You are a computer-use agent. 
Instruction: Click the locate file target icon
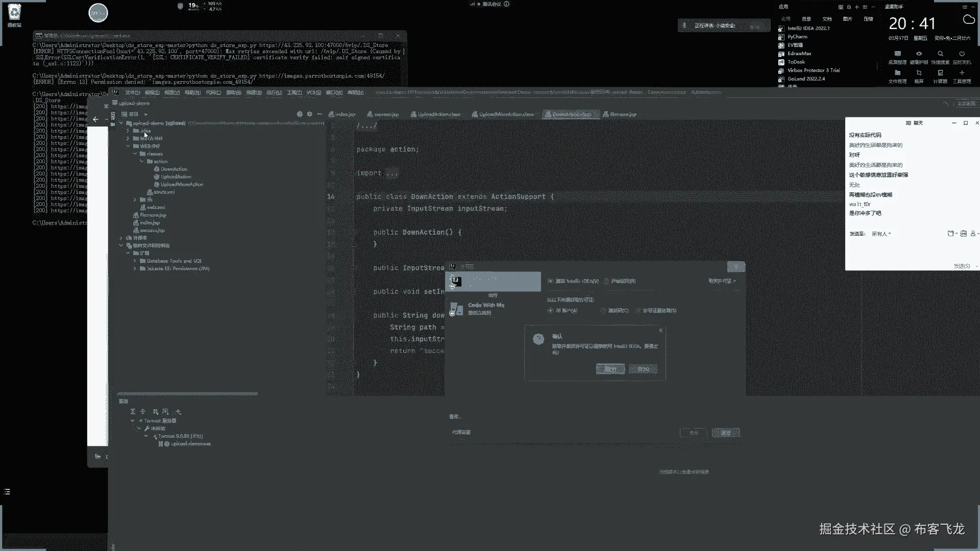(300, 114)
